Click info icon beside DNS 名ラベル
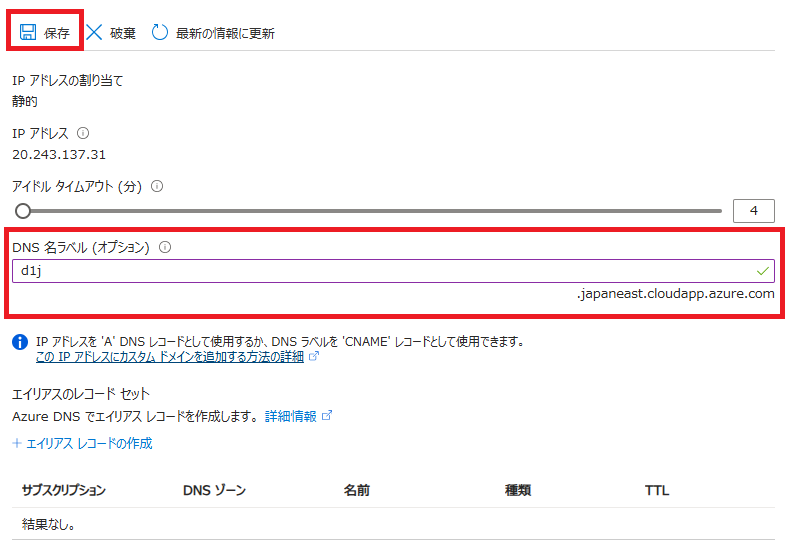 click(165, 247)
